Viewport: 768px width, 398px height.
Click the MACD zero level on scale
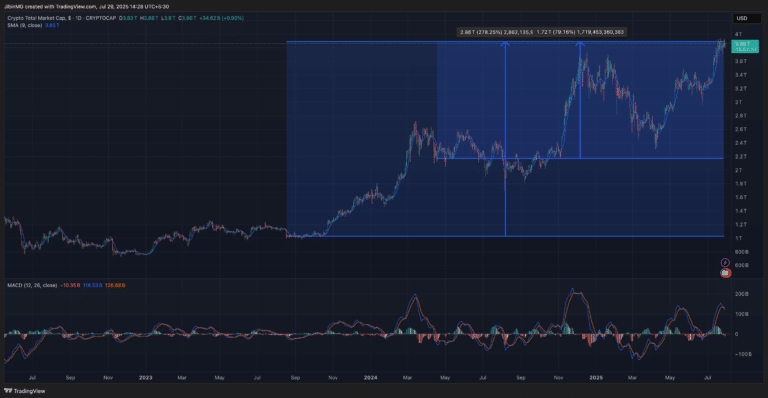[x=737, y=334]
